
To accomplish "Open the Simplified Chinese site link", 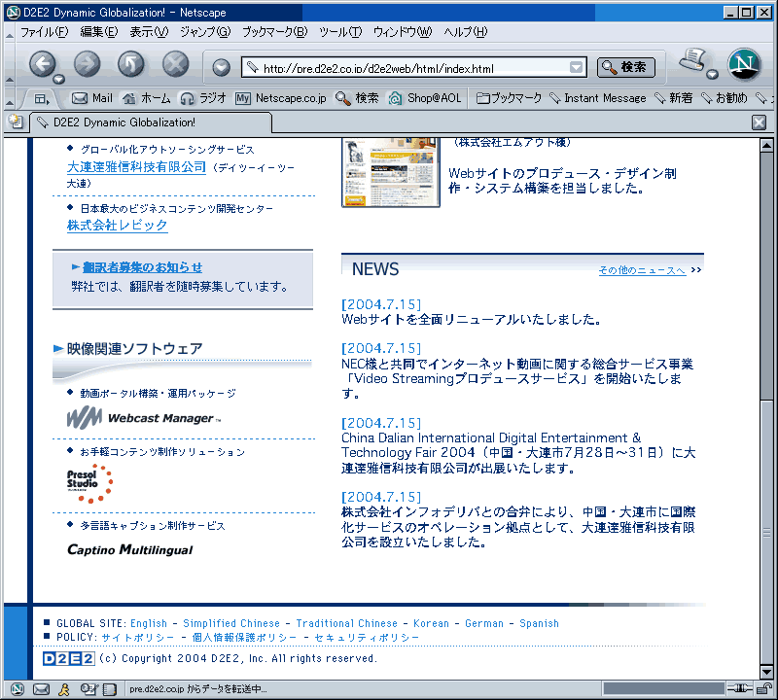I will [231, 623].
